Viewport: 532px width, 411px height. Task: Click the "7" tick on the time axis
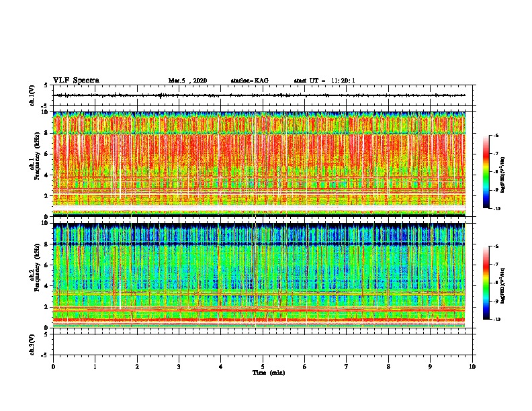[347, 367]
